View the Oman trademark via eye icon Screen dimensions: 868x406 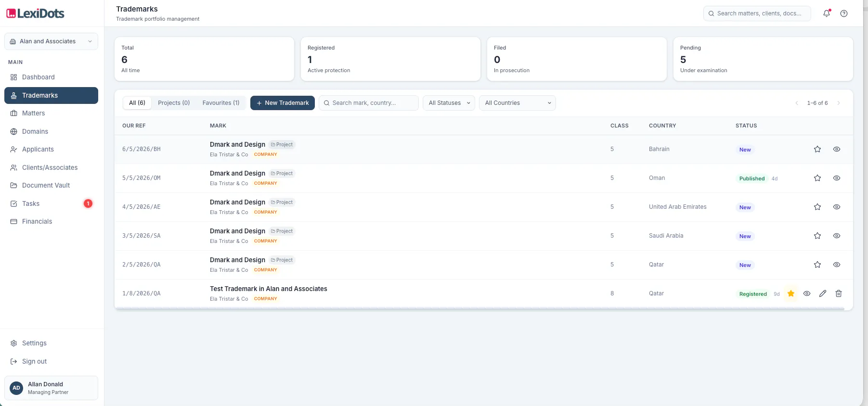coord(837,178)
